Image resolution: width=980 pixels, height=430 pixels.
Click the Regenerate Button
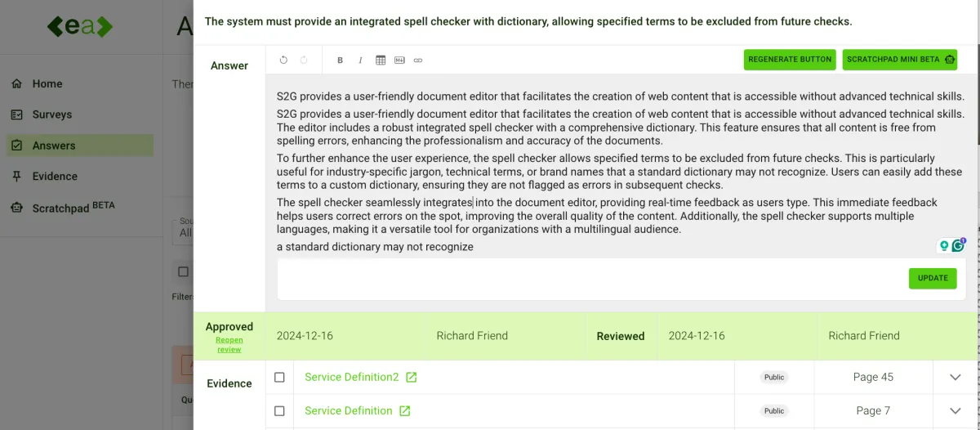[x=790, y=59]
